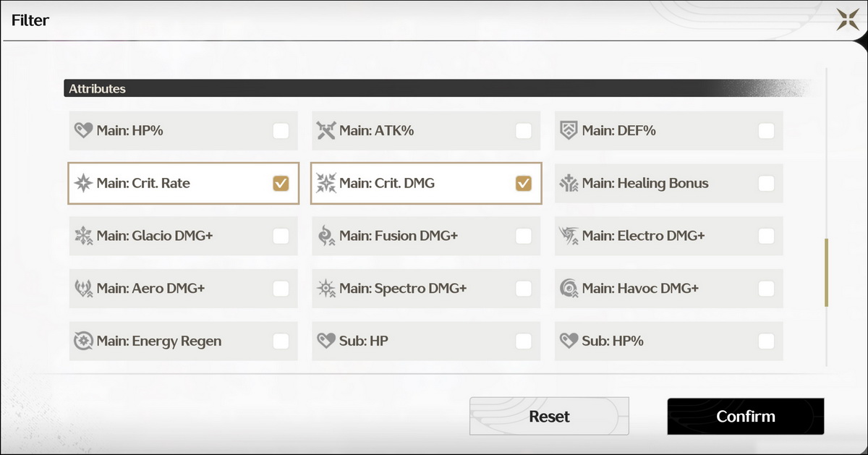Screen dimensions: 868x455
Task: Confirm the selected filters
Action: (x=745, y=417)
